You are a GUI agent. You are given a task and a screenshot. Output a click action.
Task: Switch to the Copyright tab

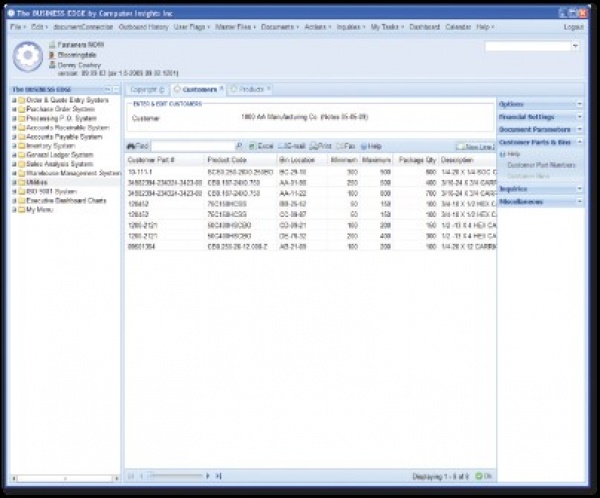click(x=147, y=90)
